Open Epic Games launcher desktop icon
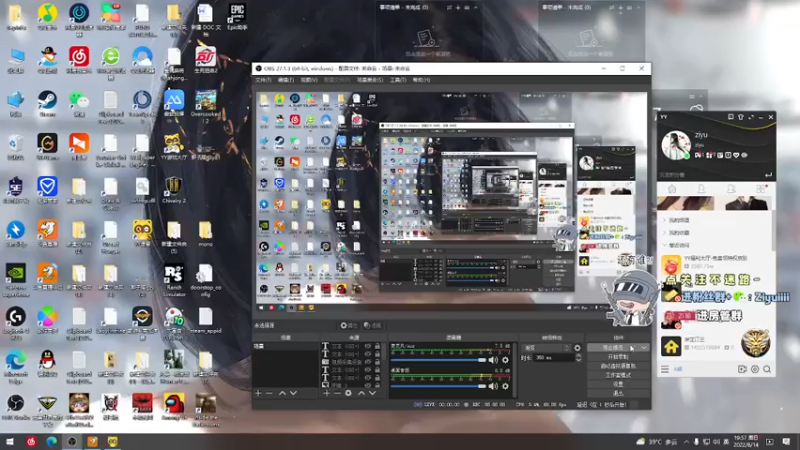The image size is (800, 450). [237, 16]
